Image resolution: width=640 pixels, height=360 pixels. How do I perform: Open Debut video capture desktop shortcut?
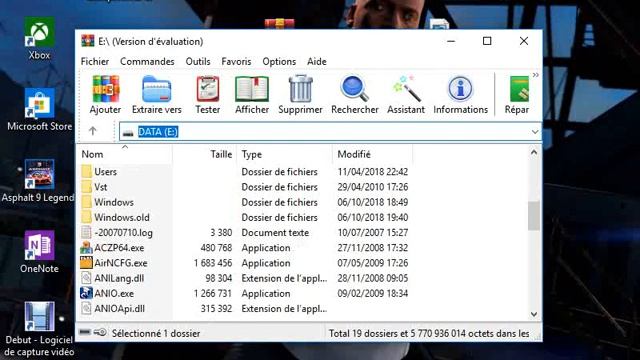[x=39, y=329]
